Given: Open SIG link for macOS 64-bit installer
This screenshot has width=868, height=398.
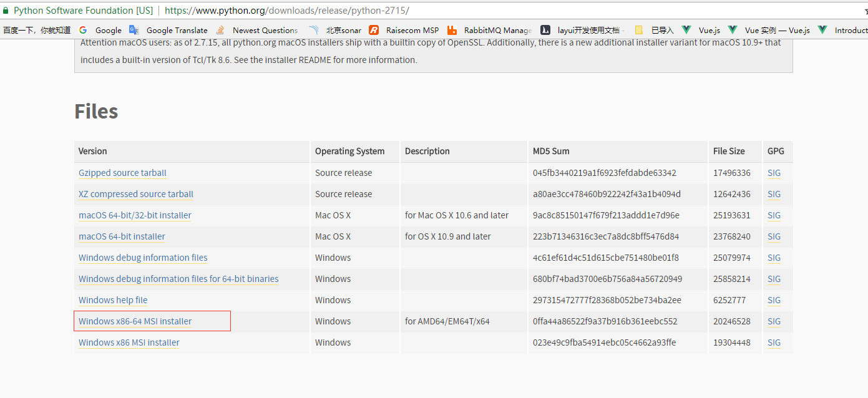Looking at the screenshot, I should 774,236.
